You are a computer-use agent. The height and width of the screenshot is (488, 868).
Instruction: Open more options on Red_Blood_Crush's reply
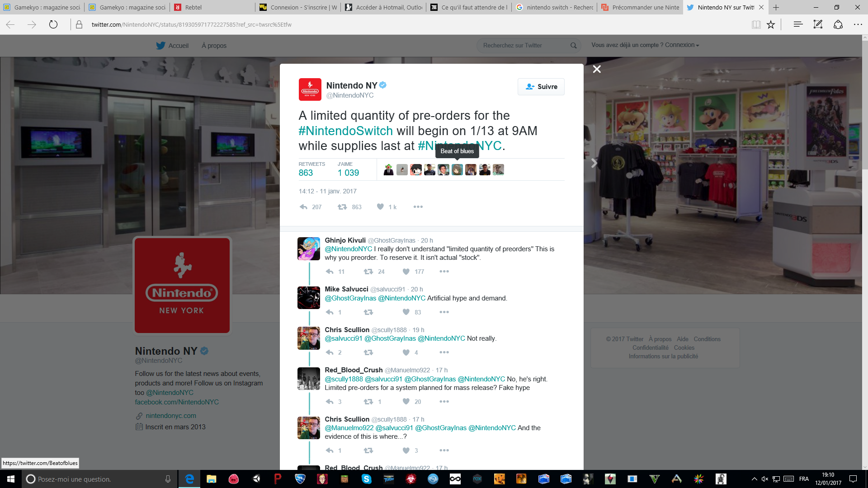pos(444,402)
